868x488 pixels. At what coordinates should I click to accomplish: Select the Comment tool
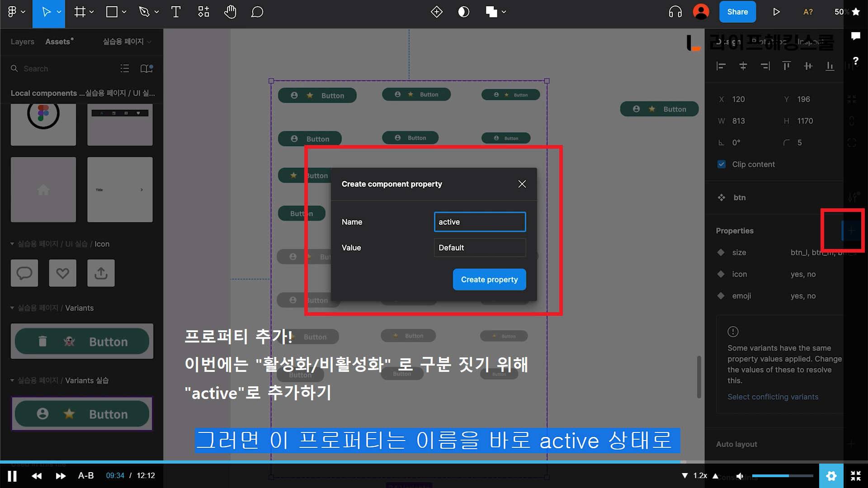[257, 12]
